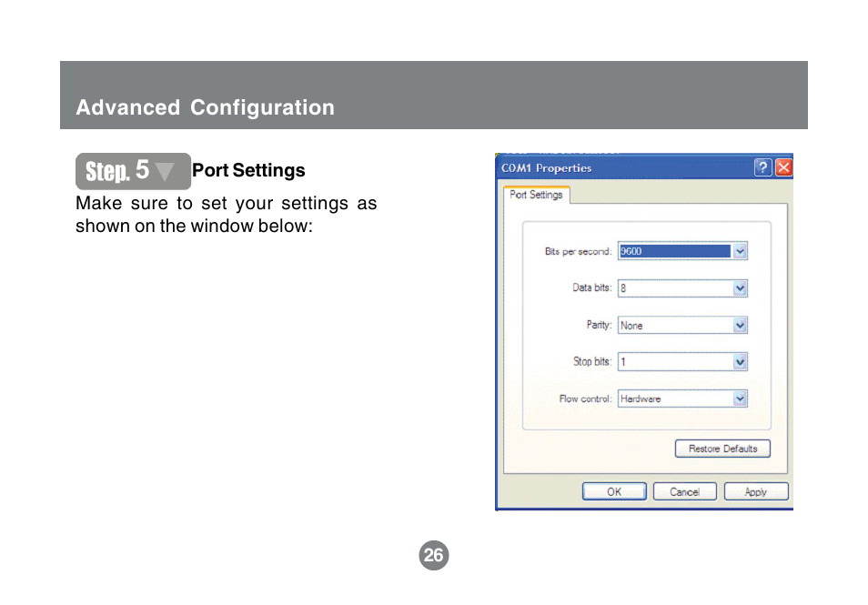Click the Step 5 badge
Viewport: 868px width, 605px height.
pyautogui.click(x=133, y=171)
